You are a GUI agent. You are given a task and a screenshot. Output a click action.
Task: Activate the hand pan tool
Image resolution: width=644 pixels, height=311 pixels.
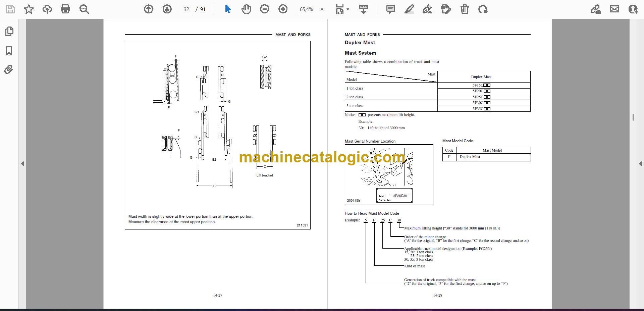coord(246,9)
